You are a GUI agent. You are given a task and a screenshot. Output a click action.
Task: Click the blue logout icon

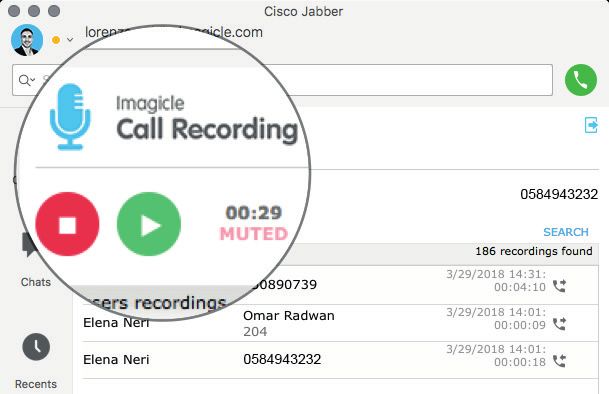coord(591,125)
